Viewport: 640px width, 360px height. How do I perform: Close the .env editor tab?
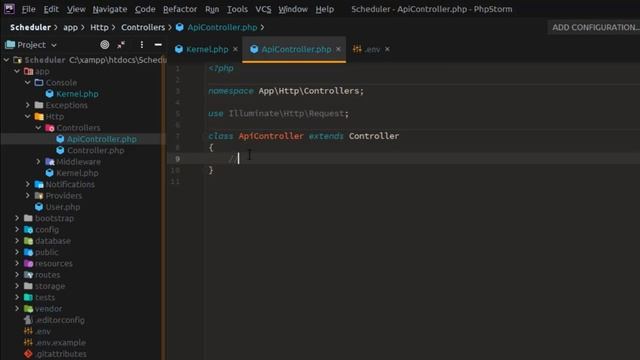tap(387, 49)
